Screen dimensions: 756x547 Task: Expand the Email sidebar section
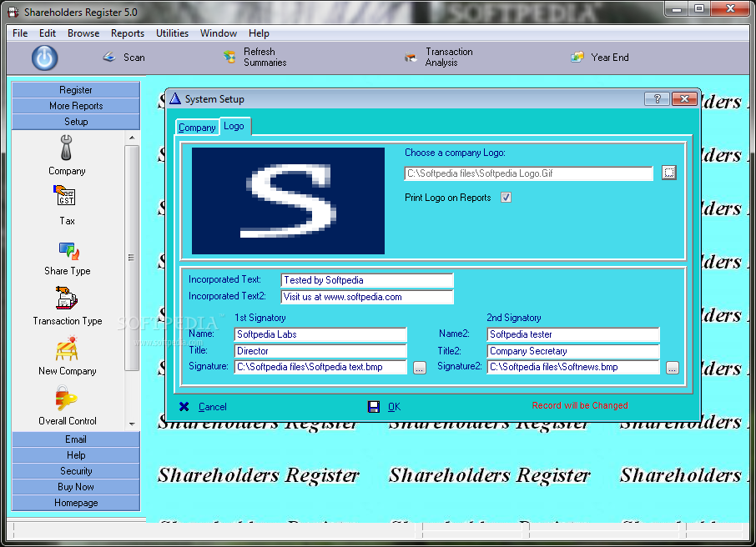click(x=76, y=439)
